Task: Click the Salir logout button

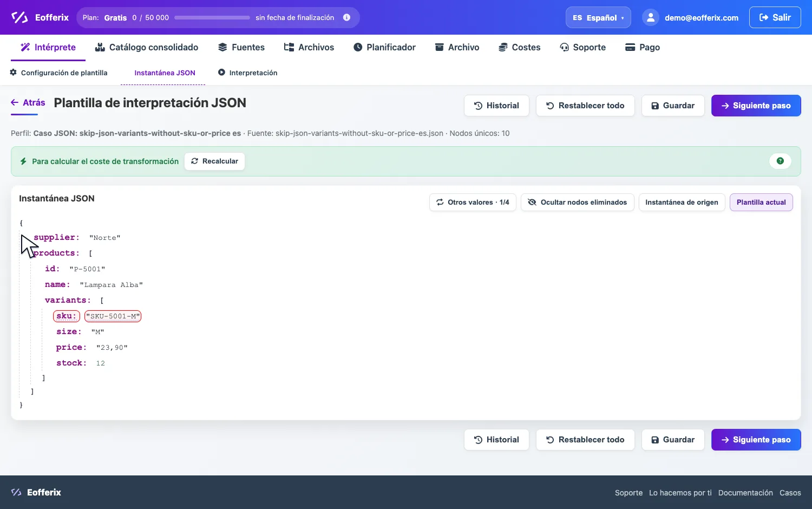Action: point(775,17)
